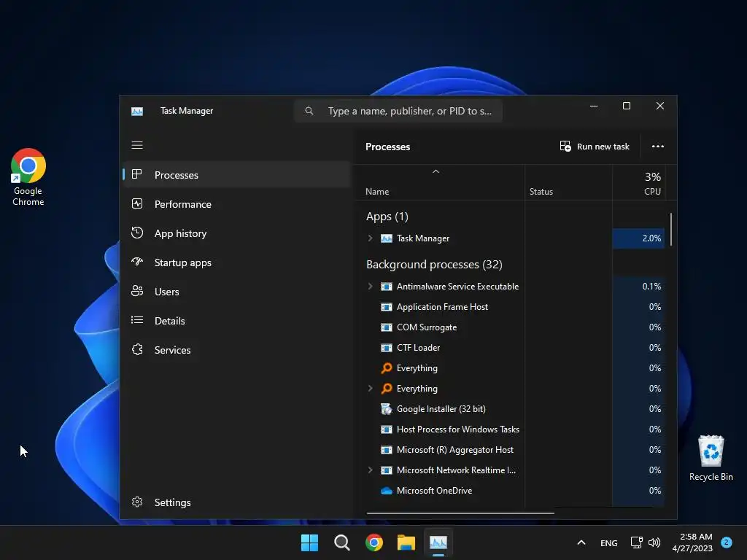Open File Explorer from taskbar

(x=406, y=542)
